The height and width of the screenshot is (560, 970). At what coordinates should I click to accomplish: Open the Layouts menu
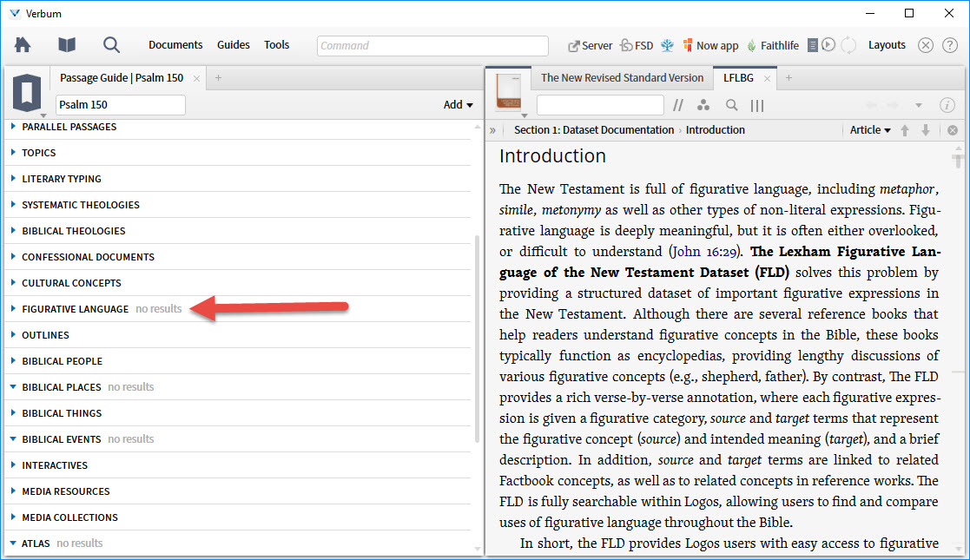click(x=887, y=44)
